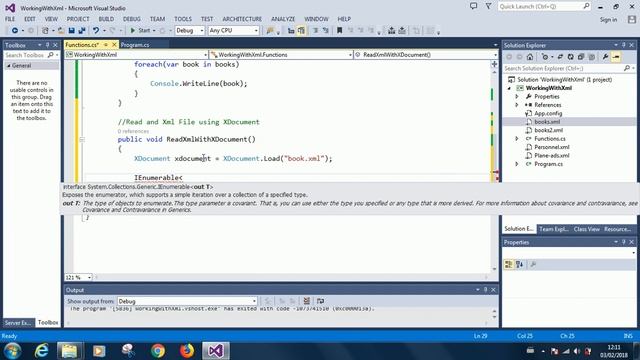Collapse the WorkingWithXml project node

coord(509,88)
